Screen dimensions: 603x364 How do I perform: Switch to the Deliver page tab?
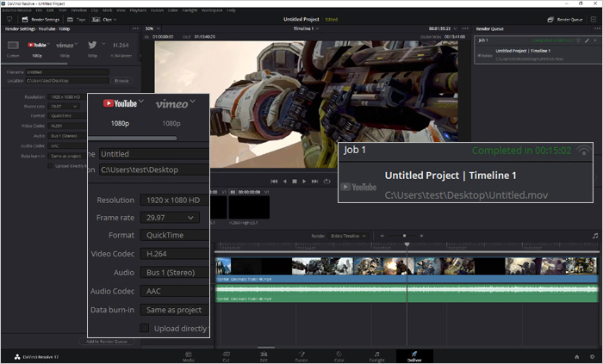pyautogui.click(x=414, y=356)
